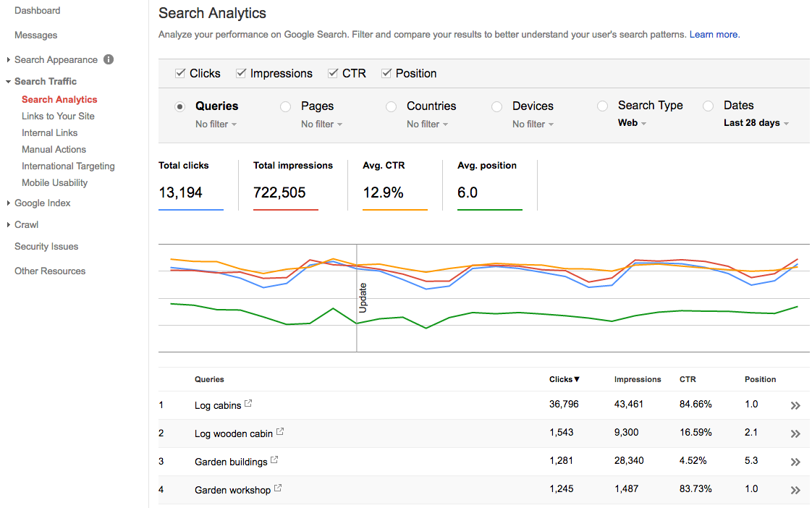Expand the Google Index sidebar section
Viewport: 812px width, 508px height.
point(42,203)
